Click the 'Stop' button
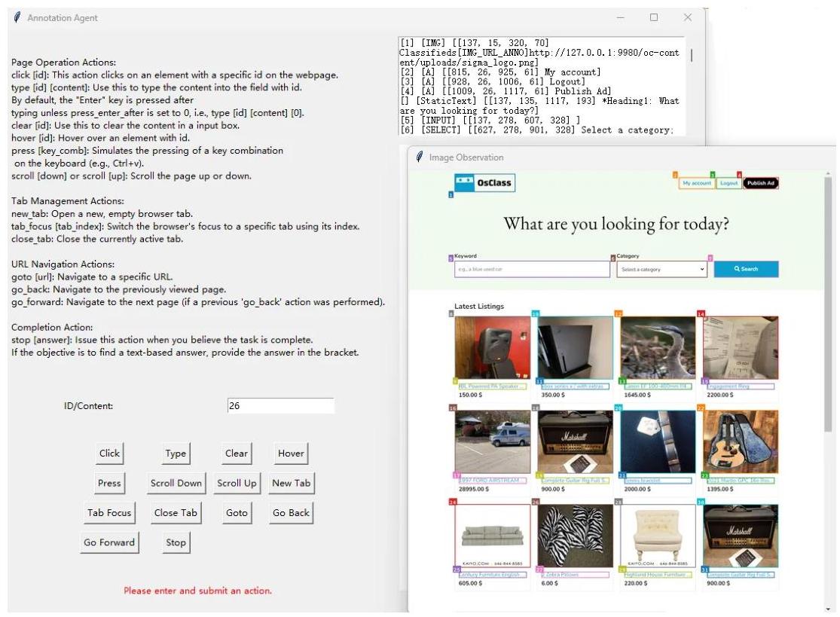Image resolution: width=840 pixels, height=617 pixels. coord(176,542)
